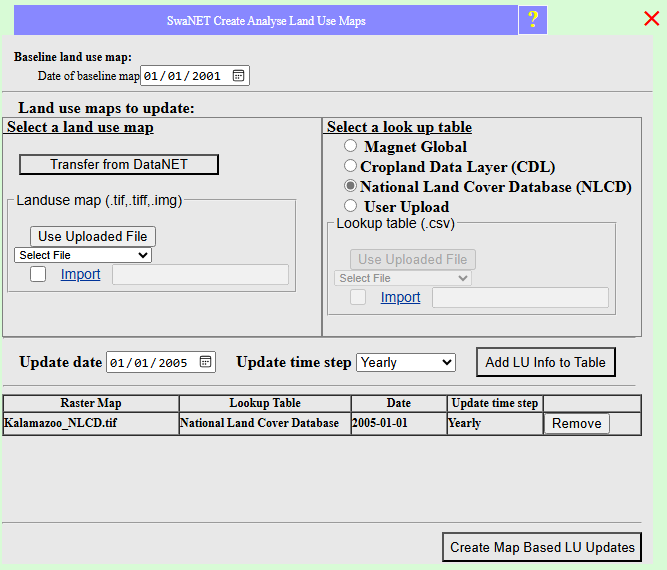Remove the Kalamazoo_NLCD.tif table row
This screenshot has width=667, height=570.
[x=576, y=424]
